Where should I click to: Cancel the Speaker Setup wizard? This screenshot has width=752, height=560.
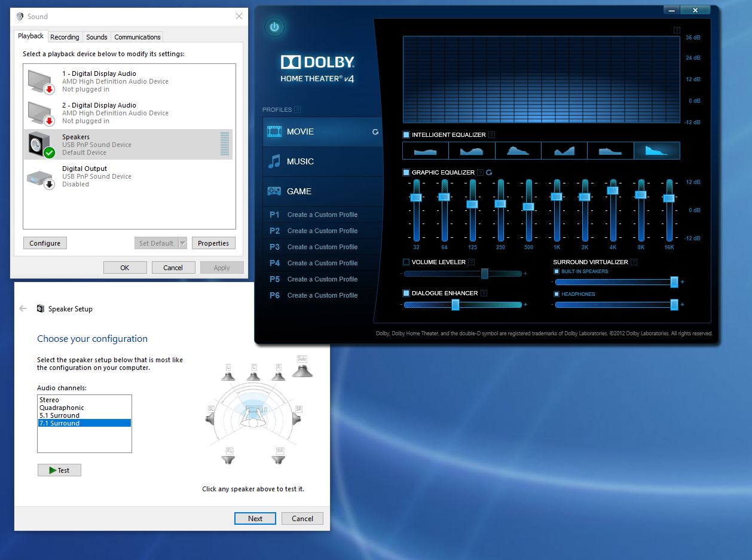coord(302,518)
